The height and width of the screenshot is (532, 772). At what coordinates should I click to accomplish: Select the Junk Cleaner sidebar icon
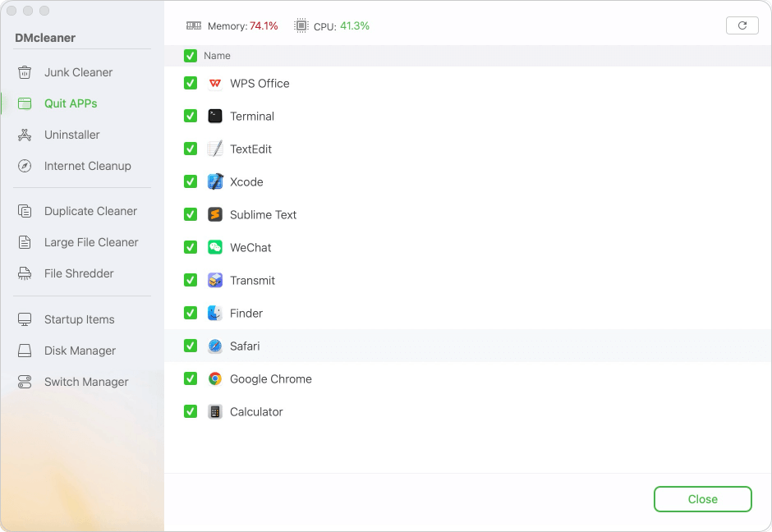click(x=25, y=72)
